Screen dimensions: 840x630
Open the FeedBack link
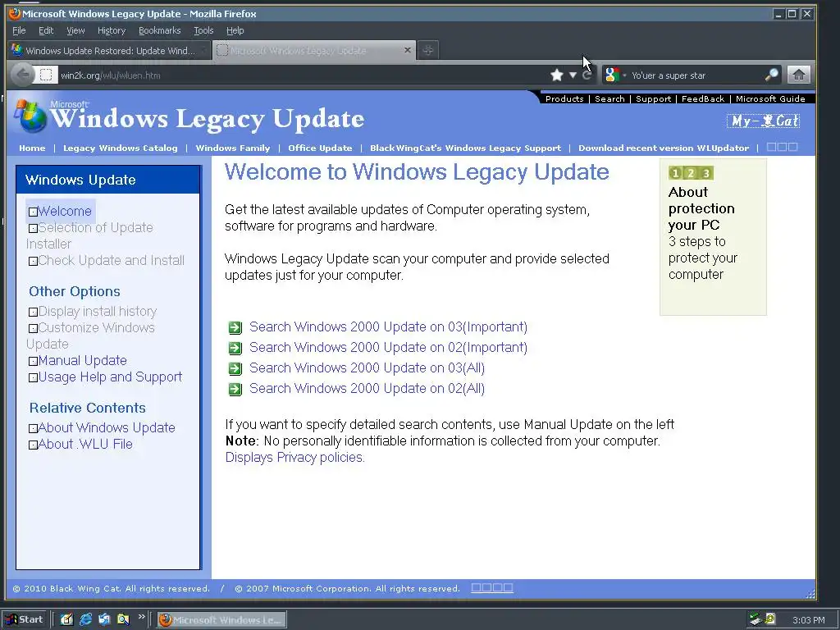[703, 98]
